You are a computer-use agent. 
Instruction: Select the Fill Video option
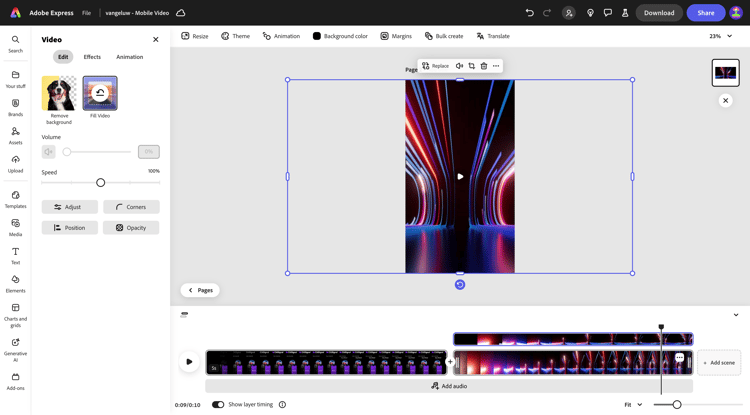click(100, 94)
